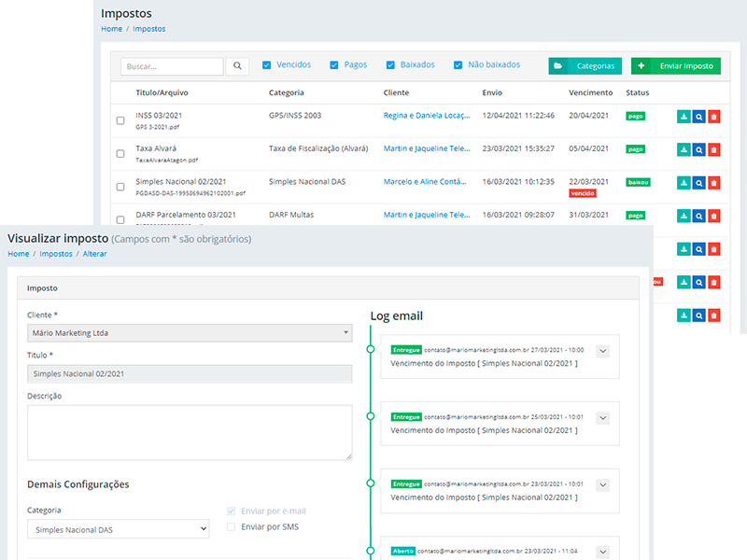View details of Simples Nacional 02/2021 row
Viewport: 747px width, 560px height.
click(698, 182)
